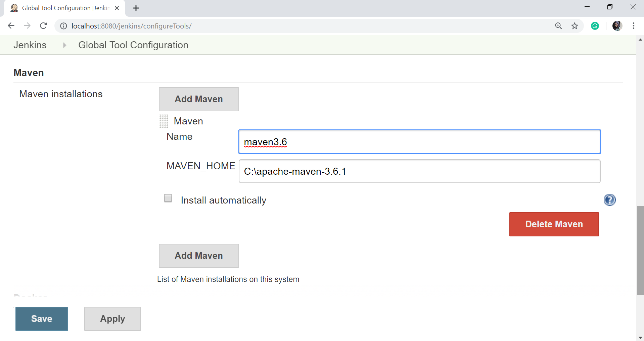Minimize the browser window
Screen dimensions: 644x341
click(587, 7)
